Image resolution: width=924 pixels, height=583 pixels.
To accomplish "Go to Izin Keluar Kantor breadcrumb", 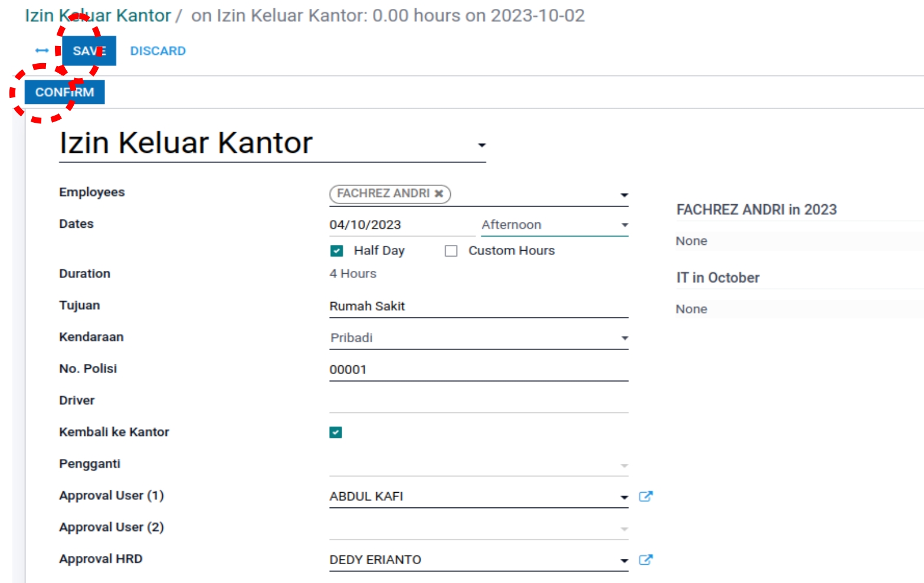I will coord(97,16).
